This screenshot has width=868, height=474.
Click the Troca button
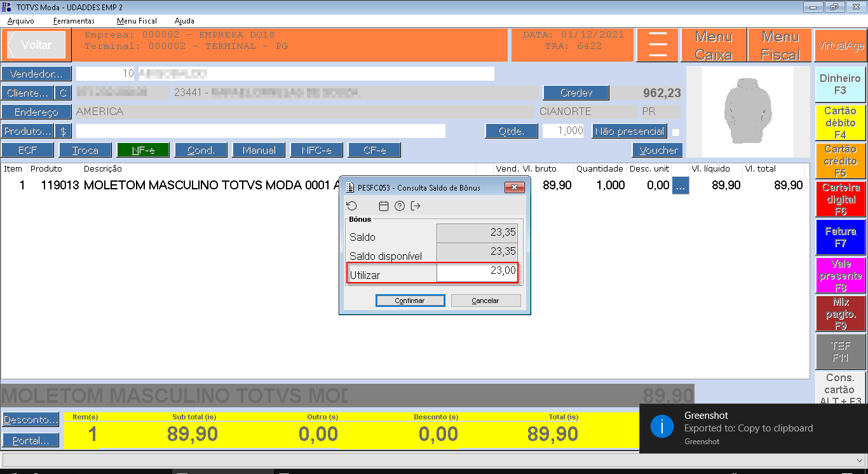click(85, 150)
